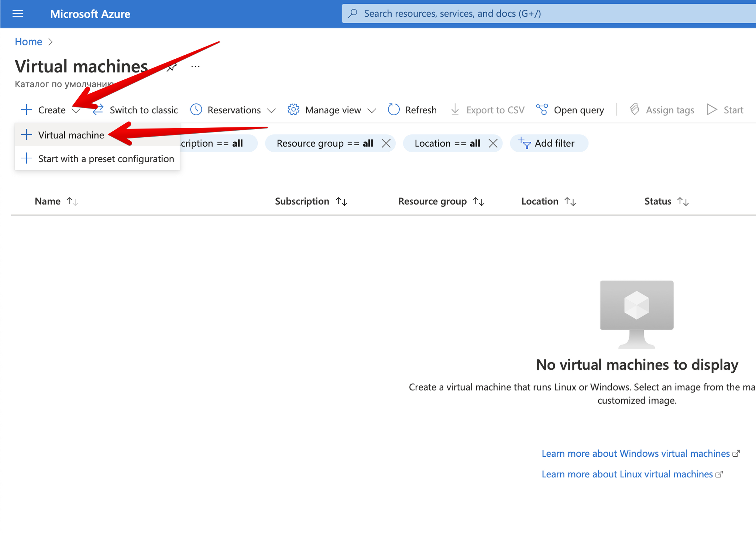Screen dimensions: 756x535
Task: Click the search magnifier icon
Action: coord(353,13)
